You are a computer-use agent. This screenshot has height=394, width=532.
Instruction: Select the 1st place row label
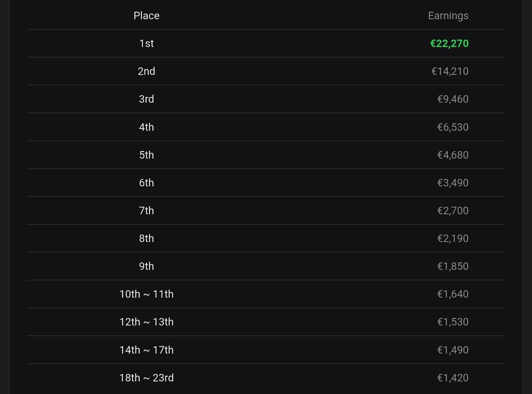tap(146, 43)
